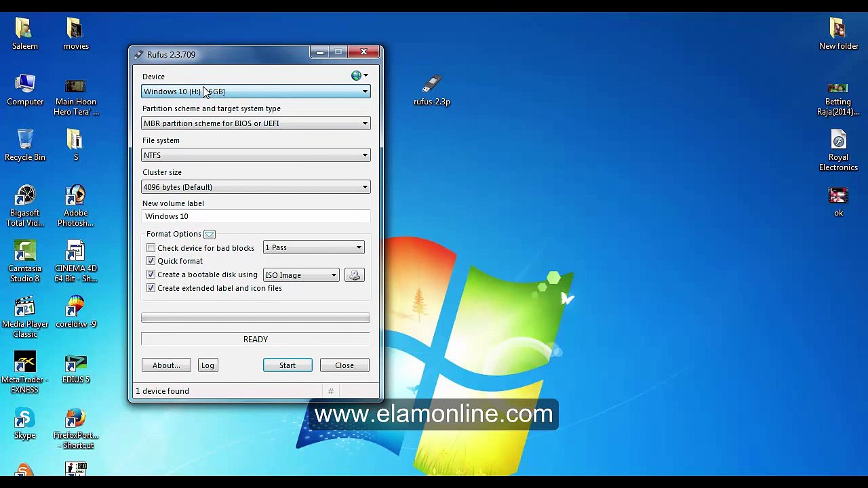Viewport: 868px width, 488px height.
Task: Launch Camtasia Studio 8 shortcut
Action: coord(25,262)
